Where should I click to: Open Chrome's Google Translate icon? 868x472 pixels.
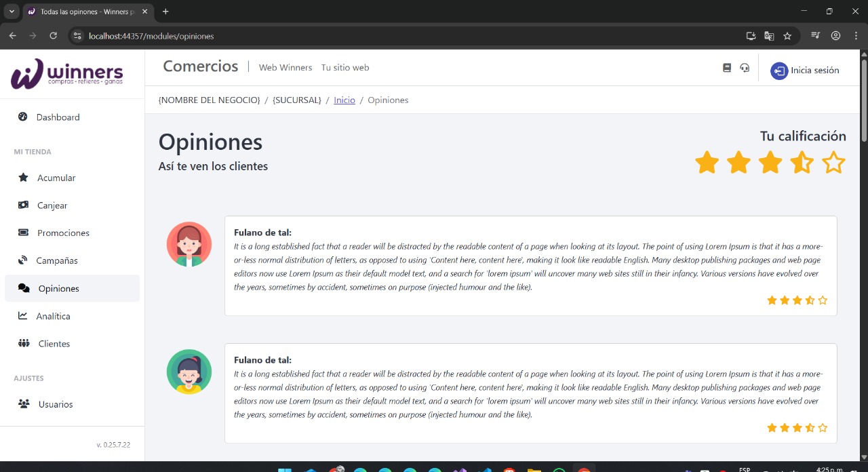[769, 36]
